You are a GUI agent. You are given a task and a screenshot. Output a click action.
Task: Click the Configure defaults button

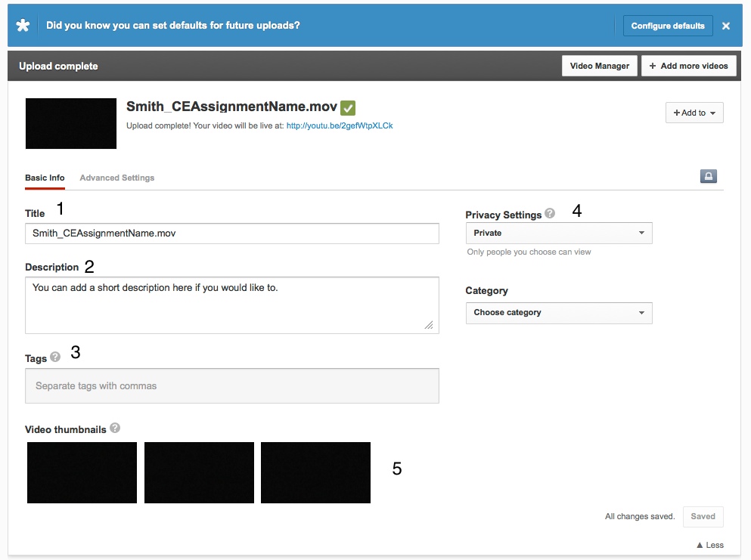pos(668,26)
